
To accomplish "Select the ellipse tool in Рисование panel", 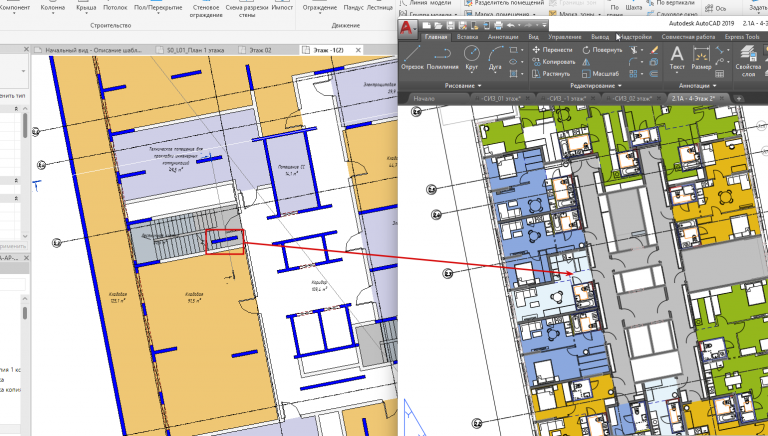I will [513, 62].
